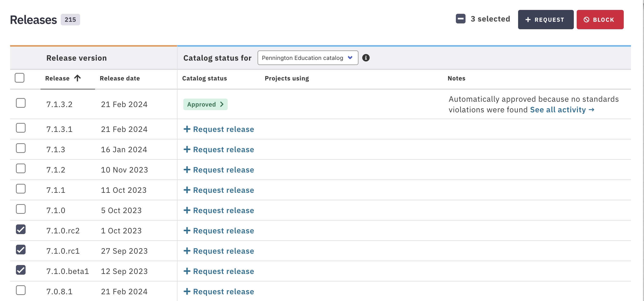Click the Releases page heading
The width and height of the screenshot is (644, 301).
coord(34,20)
